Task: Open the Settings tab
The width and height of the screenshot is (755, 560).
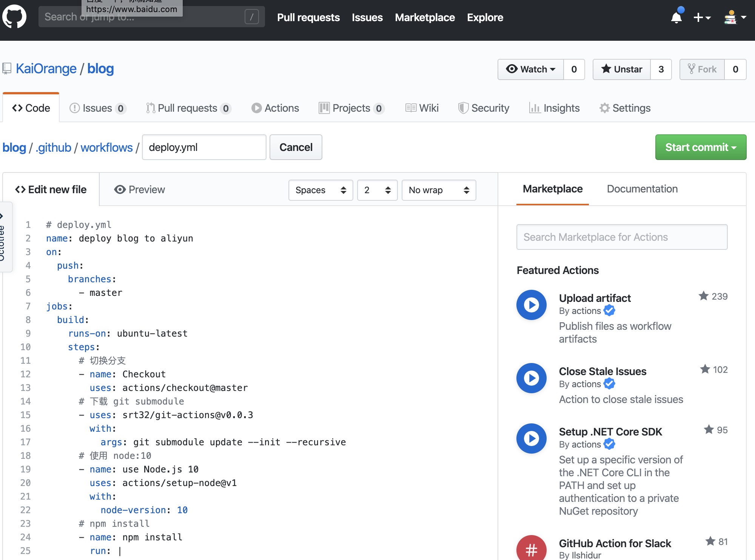Action: (625, 108)
